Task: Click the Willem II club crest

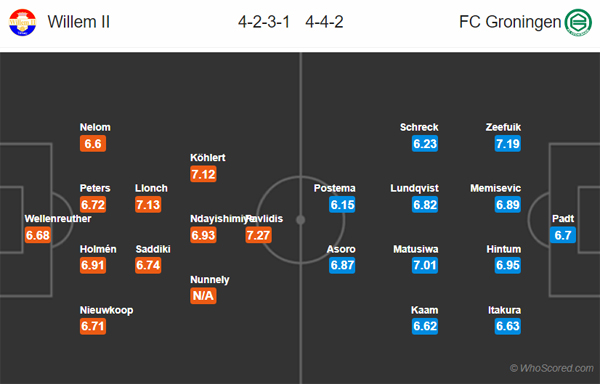Action: pos(23,22)
